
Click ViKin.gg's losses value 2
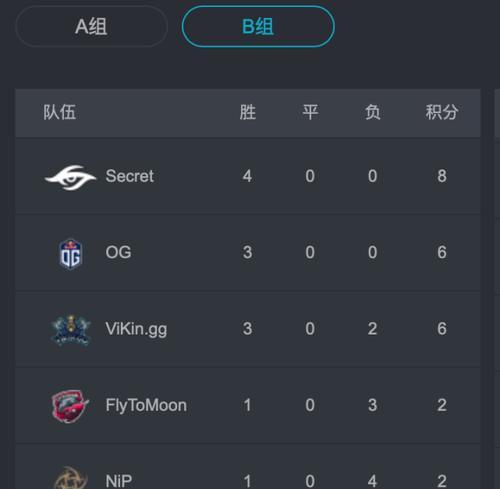pos(373,329)
